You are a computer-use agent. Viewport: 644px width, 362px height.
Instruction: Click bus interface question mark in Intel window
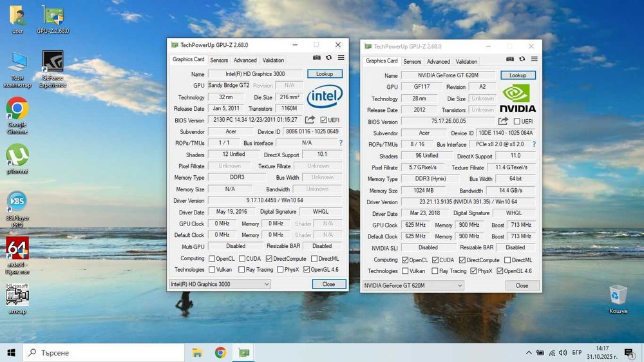[x=341, y=143]
